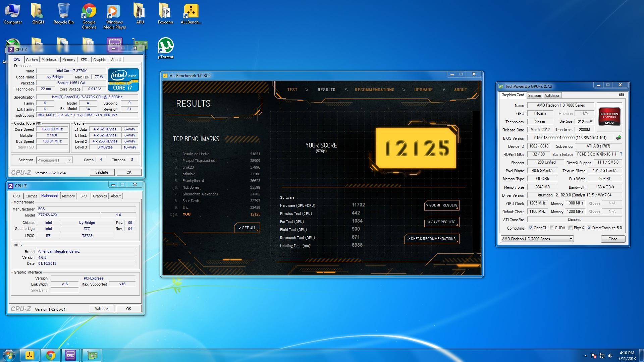Select ALLBenchmark in the taskbar
The height and width of the screenshot is (362, 644).
pos(30,355)
